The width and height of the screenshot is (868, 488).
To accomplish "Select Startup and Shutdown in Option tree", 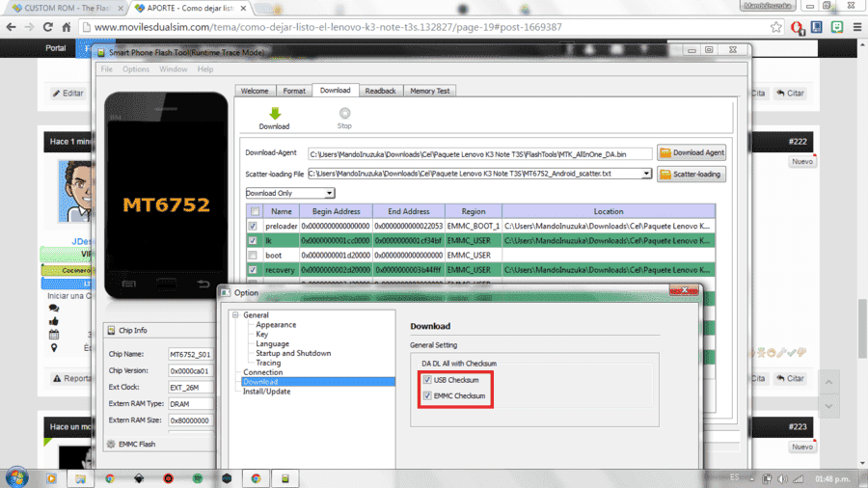I will (x=293, y=353).
